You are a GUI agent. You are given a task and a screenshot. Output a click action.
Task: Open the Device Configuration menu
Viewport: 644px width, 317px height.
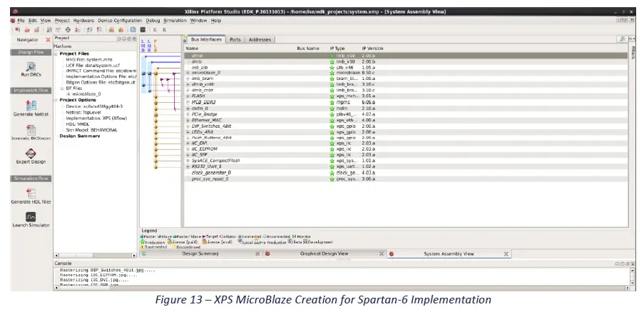(x=120, y=21)
